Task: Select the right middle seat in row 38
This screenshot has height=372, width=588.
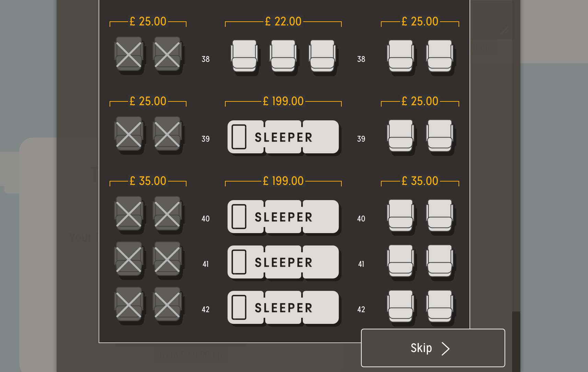Action: 322,56
